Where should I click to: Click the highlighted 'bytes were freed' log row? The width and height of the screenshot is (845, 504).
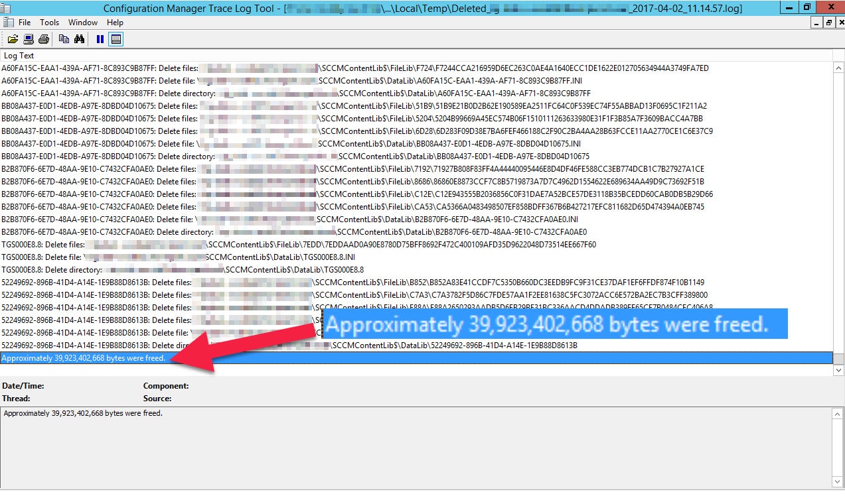[416, 358]
